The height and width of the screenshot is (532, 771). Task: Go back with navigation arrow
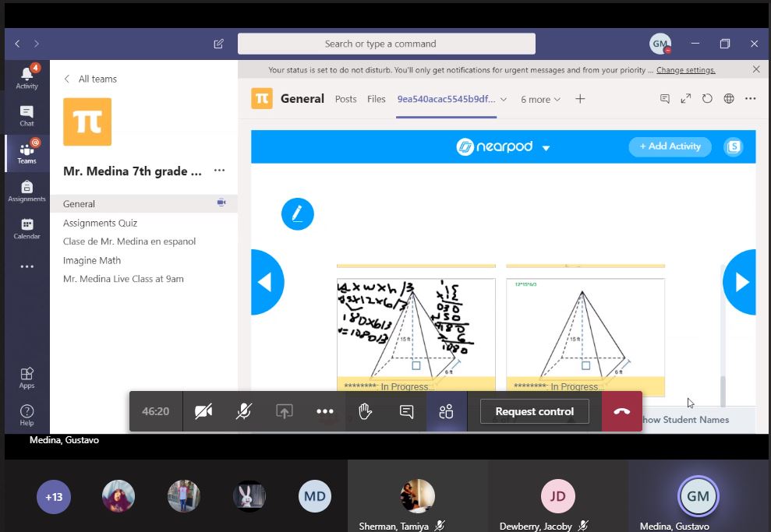pos(17,44)
